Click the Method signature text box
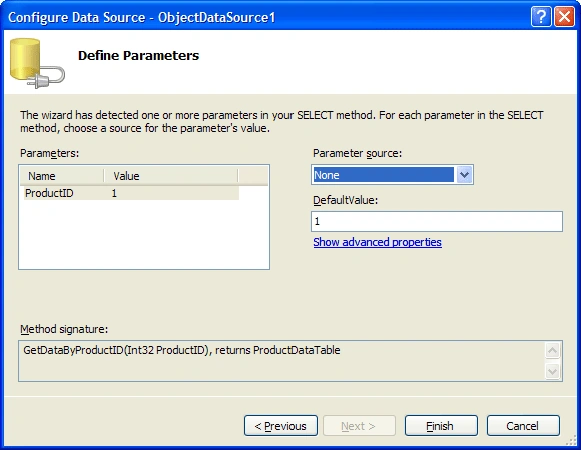The width and height of the screenshot is (581, 450). click(x=283, y=361)
